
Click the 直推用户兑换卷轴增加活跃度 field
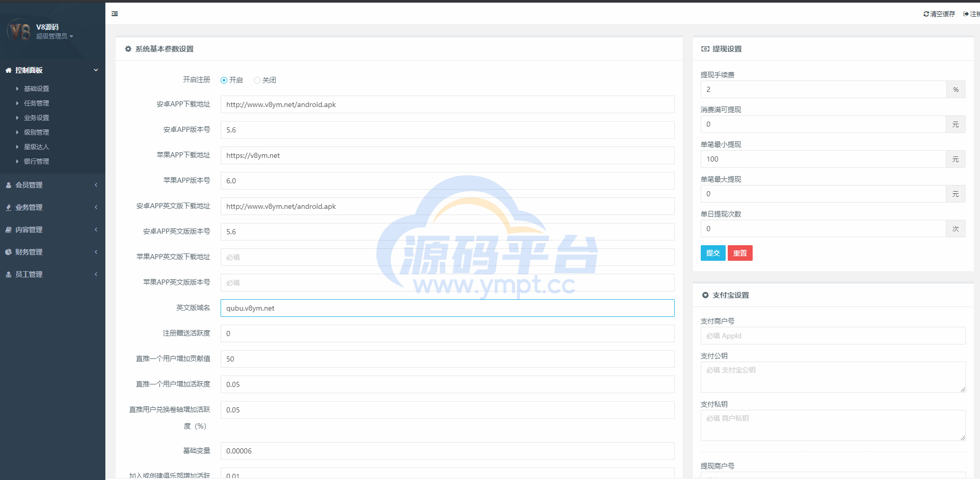pos(447,410)
